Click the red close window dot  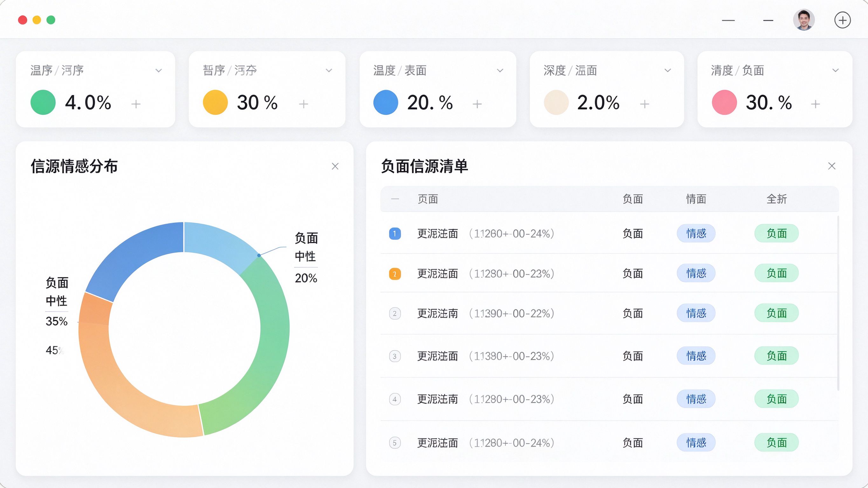(x=23, y=20)
